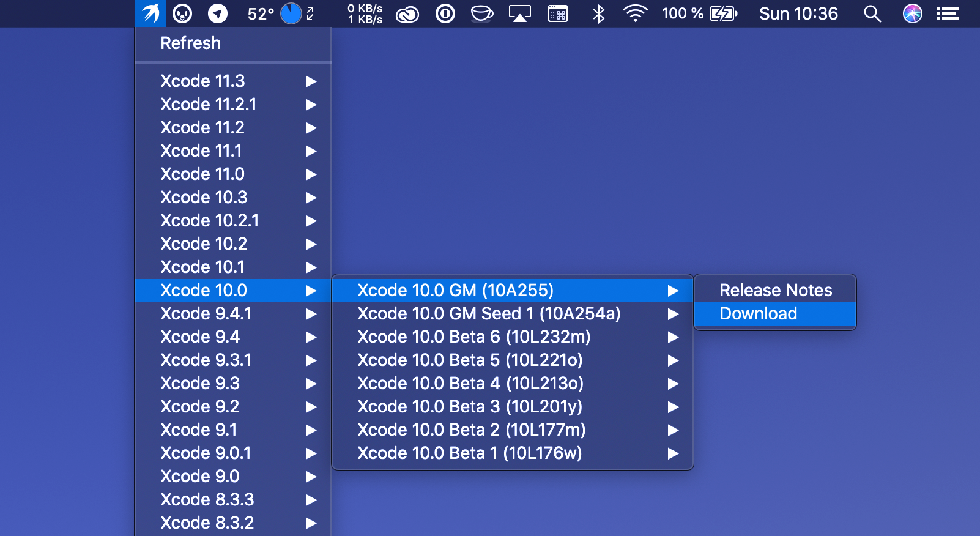980x536 pixels.
Task: Expand the Xcode 11.2.1 submenu arrow
Action: (x=311, y=105)
